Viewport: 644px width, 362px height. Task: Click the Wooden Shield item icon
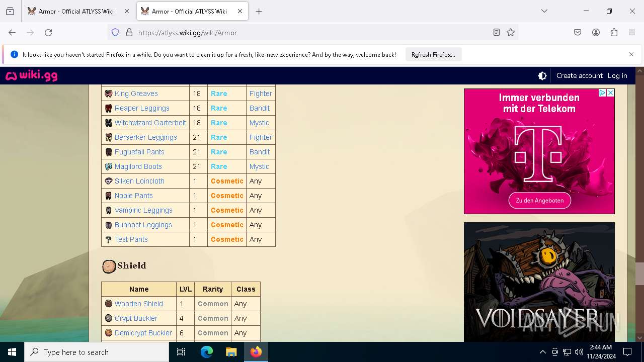pyautogui.click(x=108, y=304)
